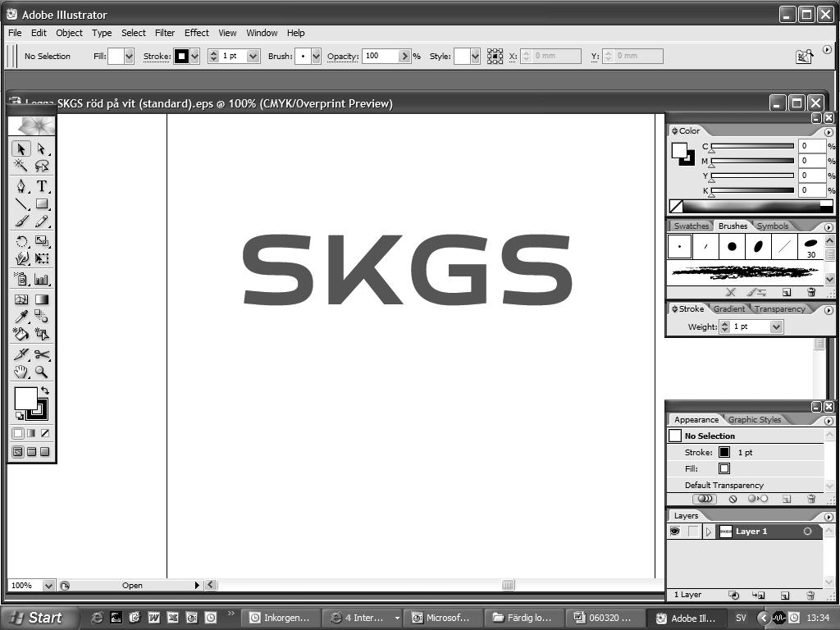Screen dimensions: 840x630
Task: Select the Mesh tool
Action: (21, 299)
